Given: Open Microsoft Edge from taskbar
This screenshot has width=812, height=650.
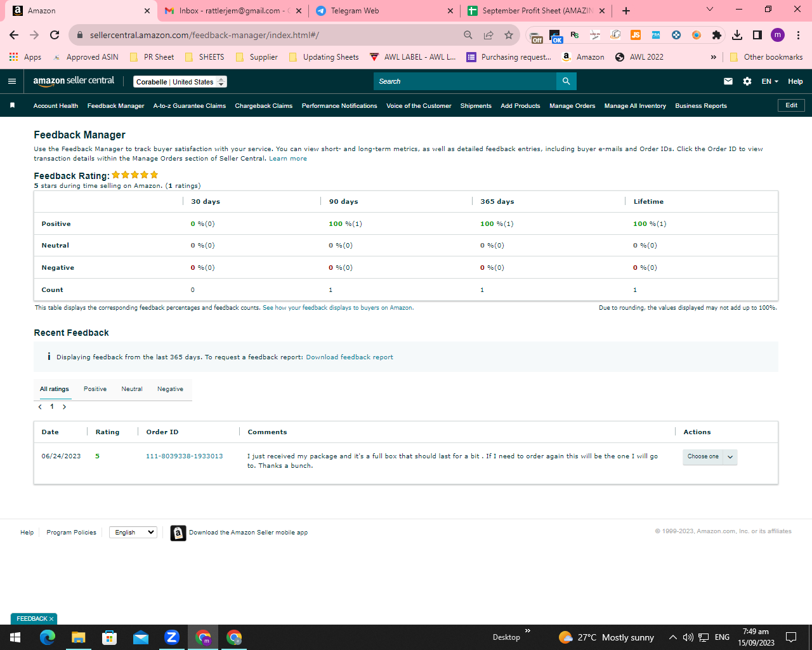Looking at the screenshot, I should 48,637.
